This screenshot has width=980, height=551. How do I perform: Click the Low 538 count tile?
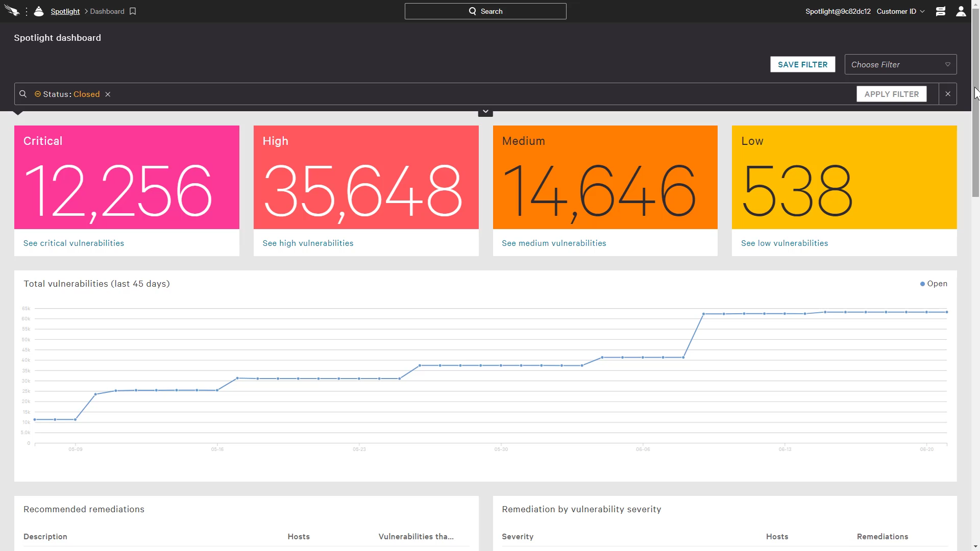(844, 178)
